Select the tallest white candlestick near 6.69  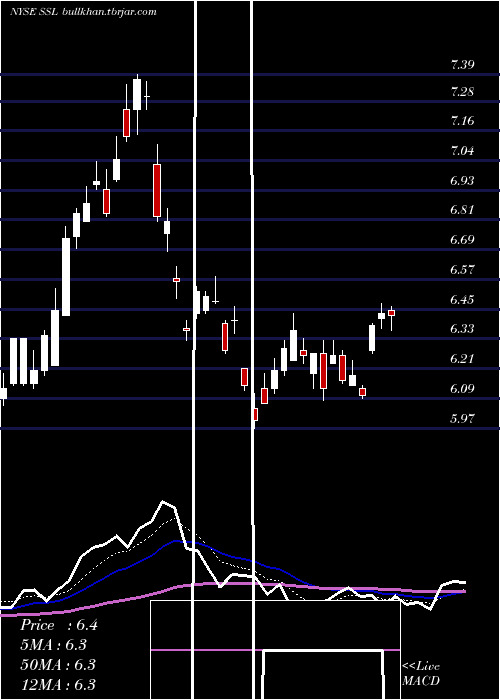pyautogui.click(x=66, y=277)
